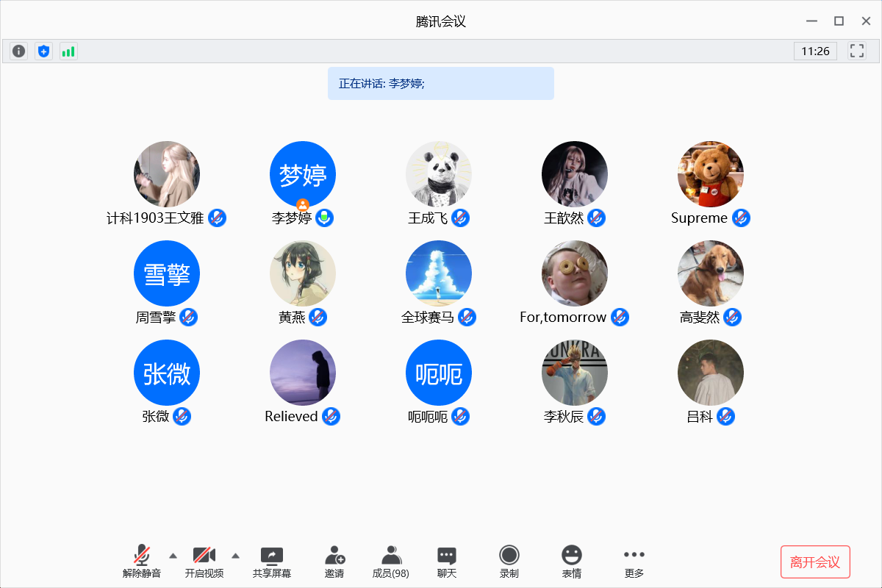
Task: Check the green network signal icon
Action: [68, 51]
